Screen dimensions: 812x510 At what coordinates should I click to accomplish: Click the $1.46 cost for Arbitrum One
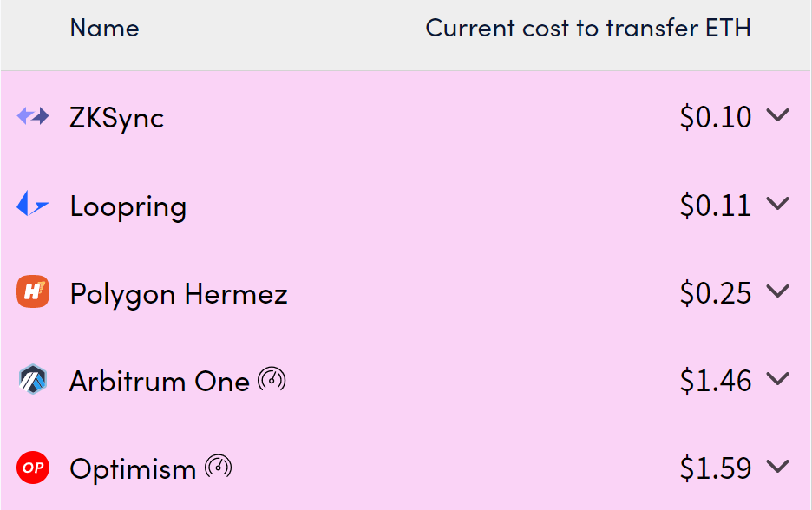pyautogui.click(x=716, y=381)
